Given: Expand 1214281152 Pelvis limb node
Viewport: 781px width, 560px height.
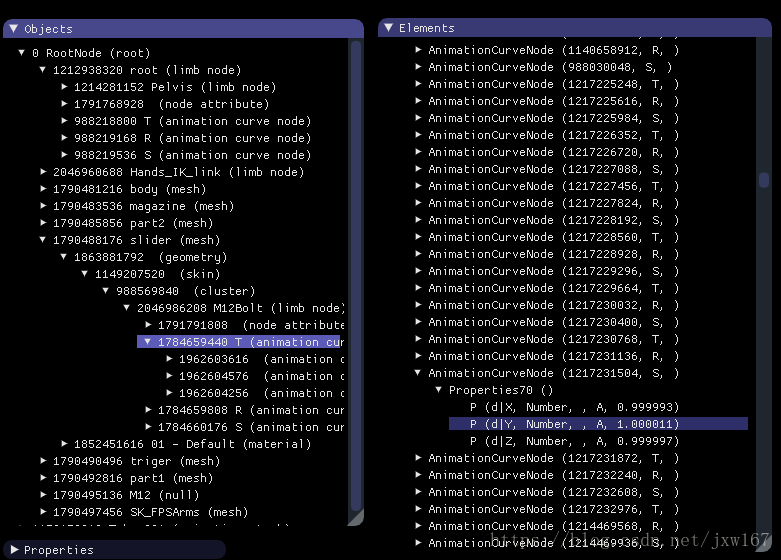Looking at the screenshot, I should click(64, 87).
